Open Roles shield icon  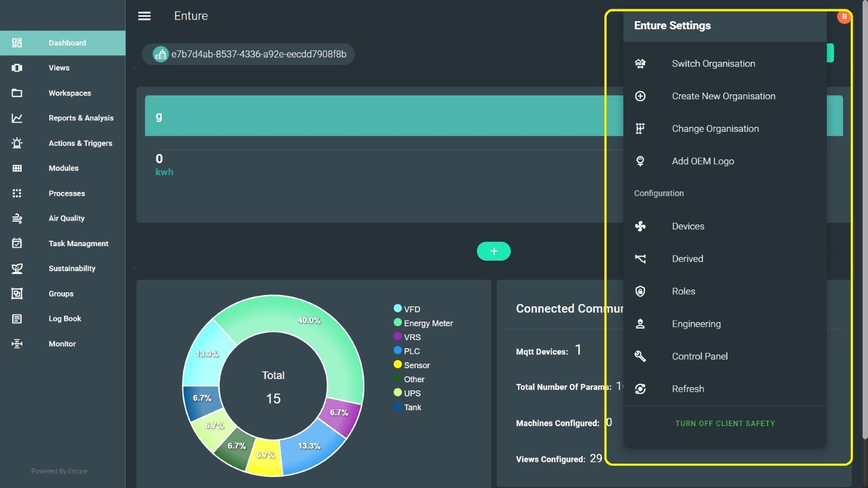(x=640, y=291)
